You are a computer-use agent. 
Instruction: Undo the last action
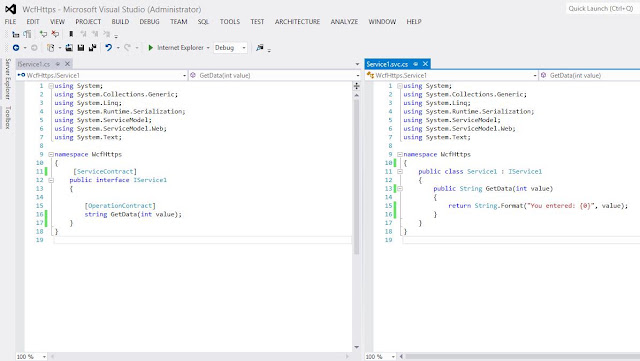click(109, 48)
